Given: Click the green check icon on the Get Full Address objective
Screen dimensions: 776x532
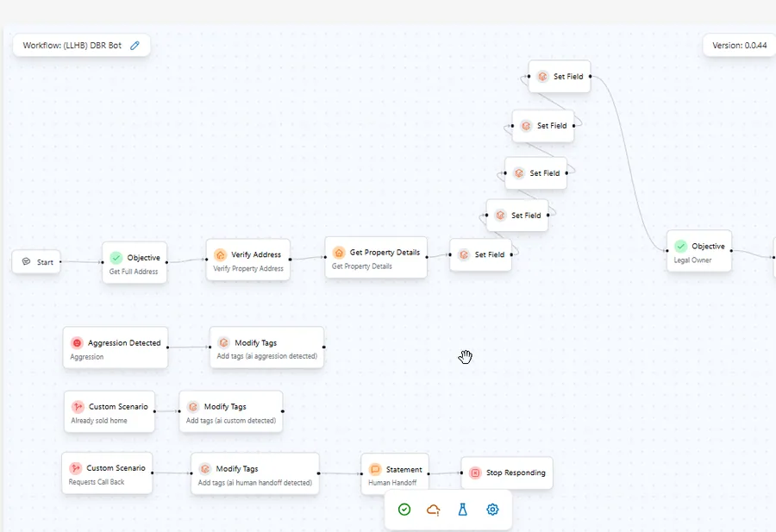Looking at the screenshot, I should point(116,258).
